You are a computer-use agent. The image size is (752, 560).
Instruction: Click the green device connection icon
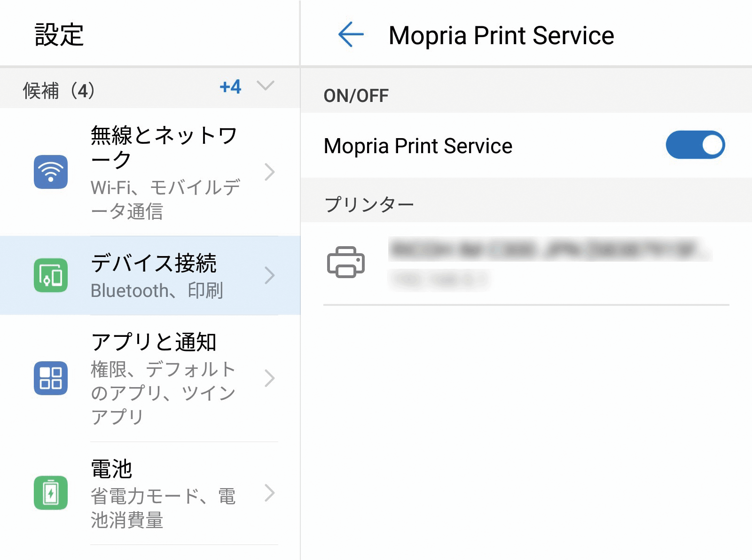coord(51,275)
